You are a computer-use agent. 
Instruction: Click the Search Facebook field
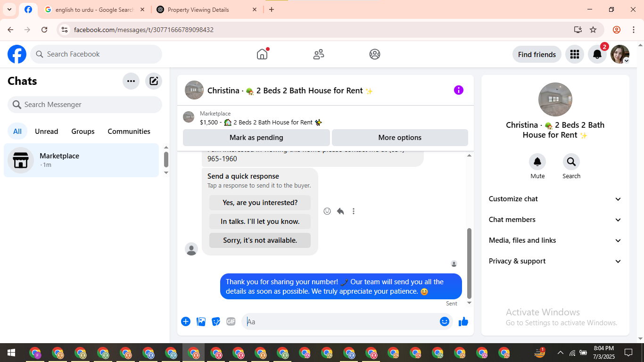tap(96, 54)
